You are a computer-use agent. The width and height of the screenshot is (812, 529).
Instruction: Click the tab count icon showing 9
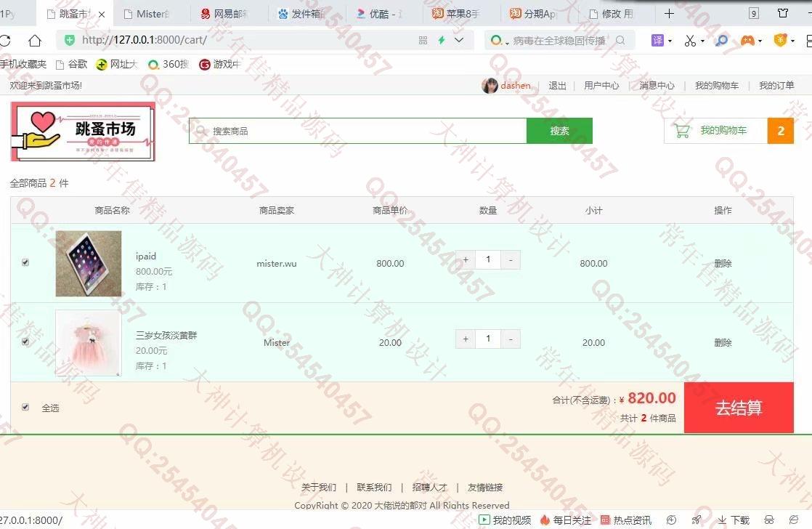754,14
